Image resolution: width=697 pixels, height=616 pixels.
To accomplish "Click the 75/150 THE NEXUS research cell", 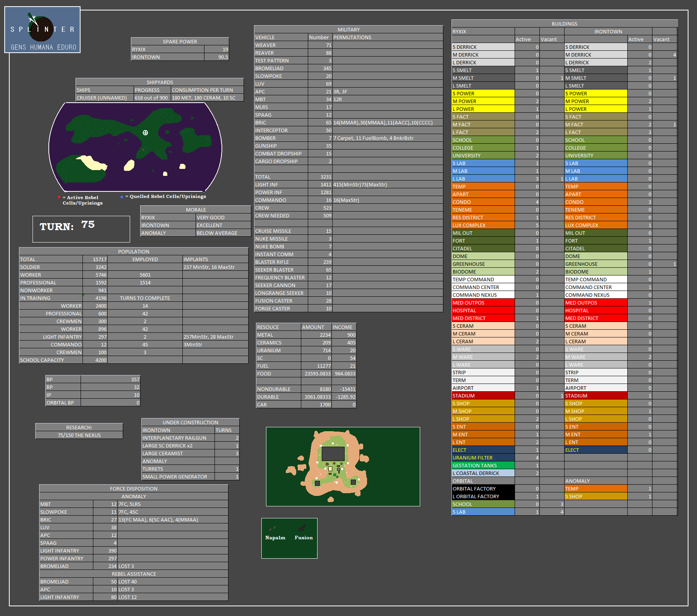I will [79, 435].
